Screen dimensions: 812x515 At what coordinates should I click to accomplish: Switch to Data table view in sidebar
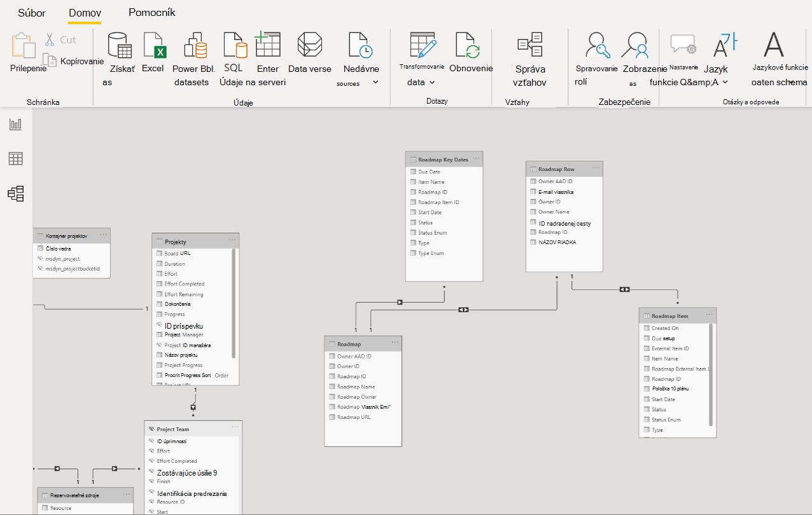(x=15, y=159)
